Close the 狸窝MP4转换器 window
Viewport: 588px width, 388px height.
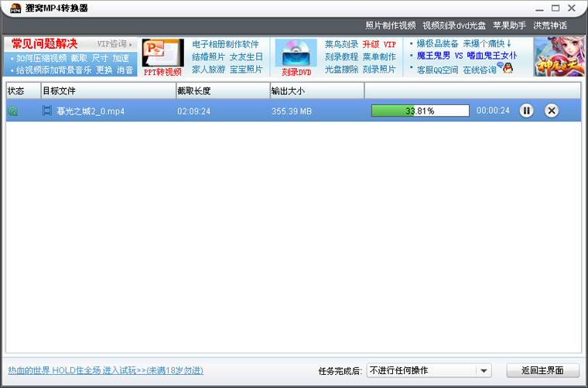click(572, 9)
